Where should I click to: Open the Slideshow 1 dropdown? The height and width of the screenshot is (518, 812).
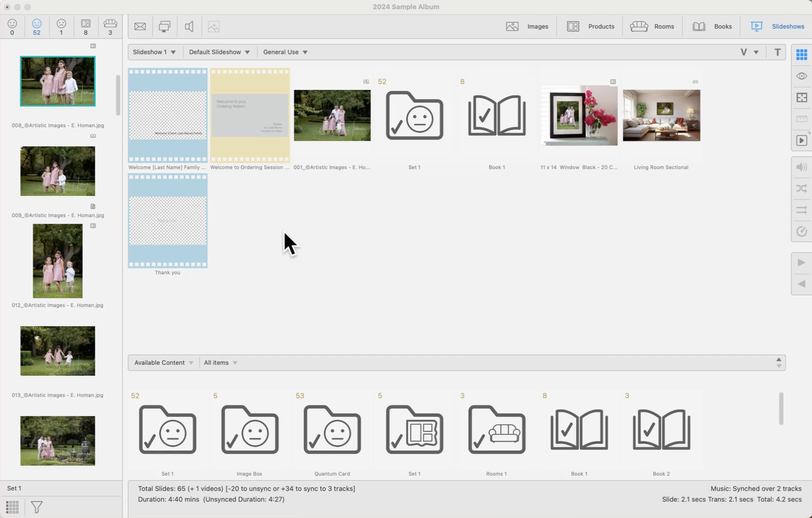tap(154, 52)
